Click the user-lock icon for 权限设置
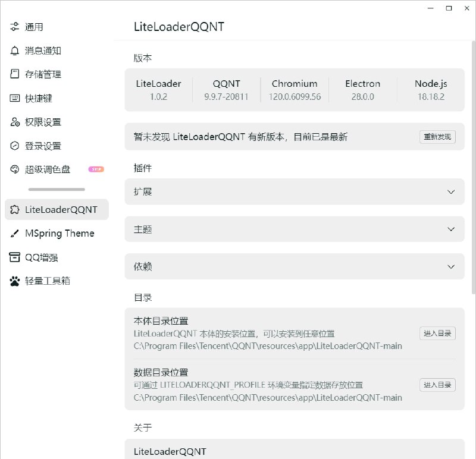The image size is (476, 459). [14, 122]
